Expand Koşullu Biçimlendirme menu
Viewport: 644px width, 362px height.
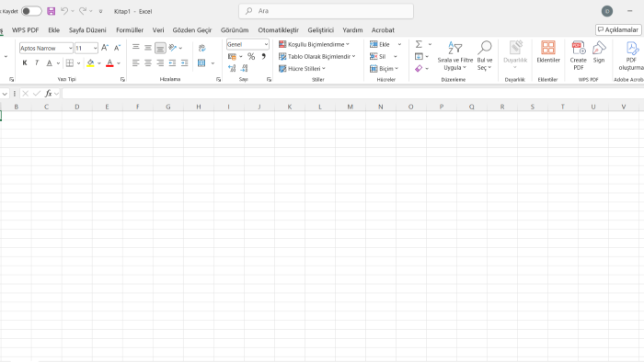coord(314,44)
